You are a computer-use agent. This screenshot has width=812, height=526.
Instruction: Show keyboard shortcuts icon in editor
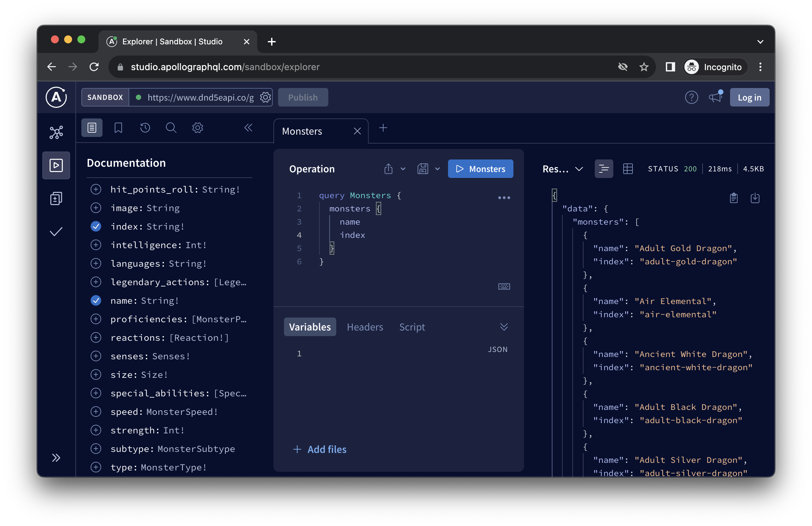(x=504, y=286)
